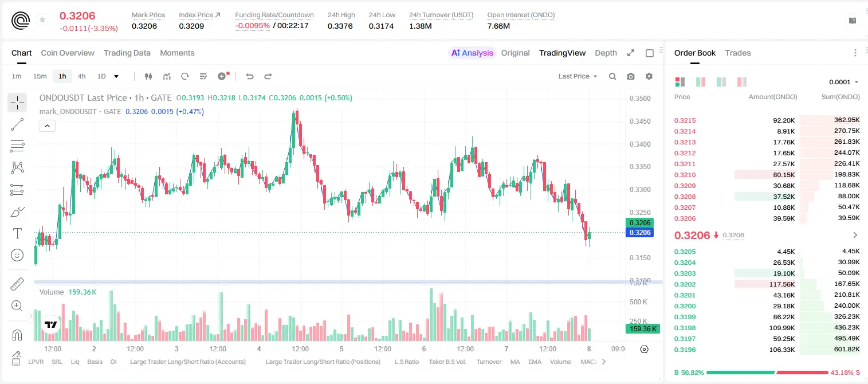This screenshot has width=868, height=384.
Task: Collapse the chart legend with chevron
Action: (47, 126)
